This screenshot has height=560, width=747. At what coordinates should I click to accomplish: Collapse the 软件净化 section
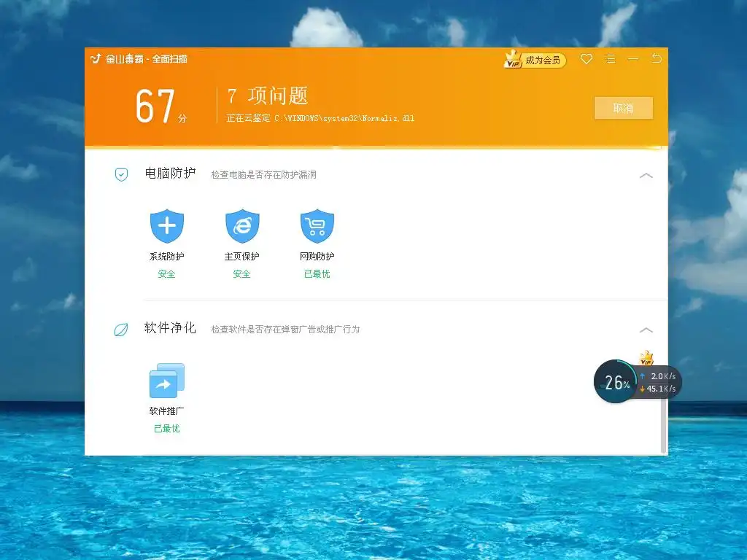[x=646, y=330]
